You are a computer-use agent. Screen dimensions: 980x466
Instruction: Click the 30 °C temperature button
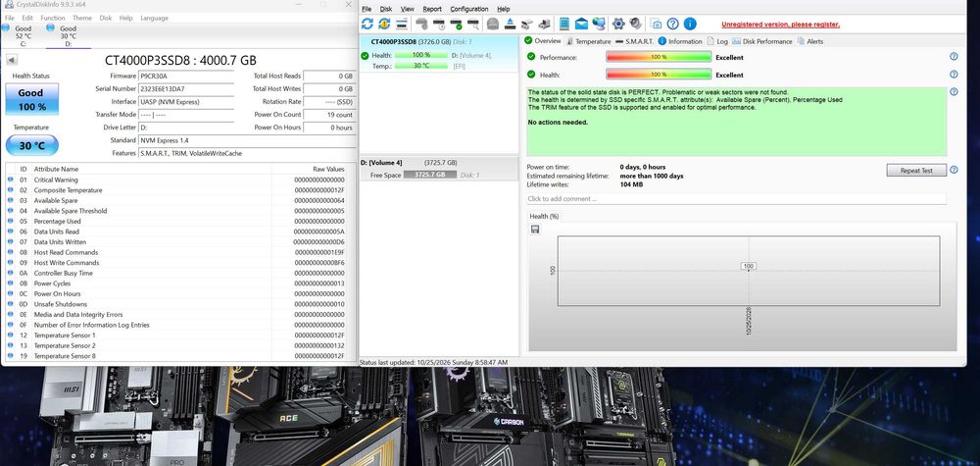tap(32, 146)
